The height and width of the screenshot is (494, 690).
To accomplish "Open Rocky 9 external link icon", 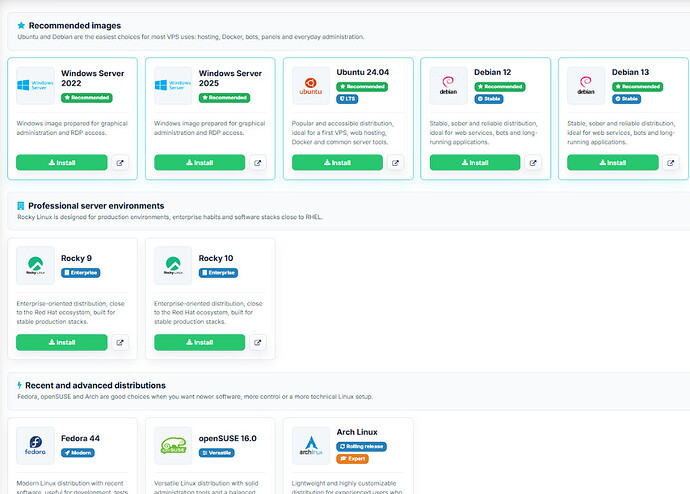I will tap(120, 343).
